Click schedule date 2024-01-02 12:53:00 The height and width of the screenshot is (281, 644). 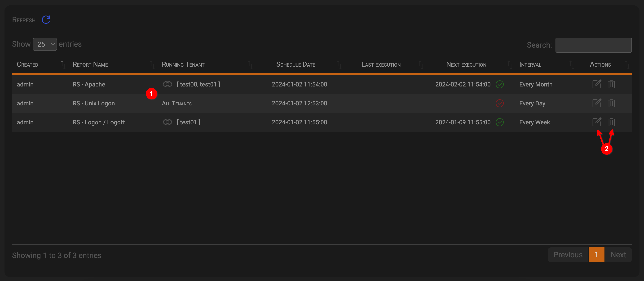299,103
